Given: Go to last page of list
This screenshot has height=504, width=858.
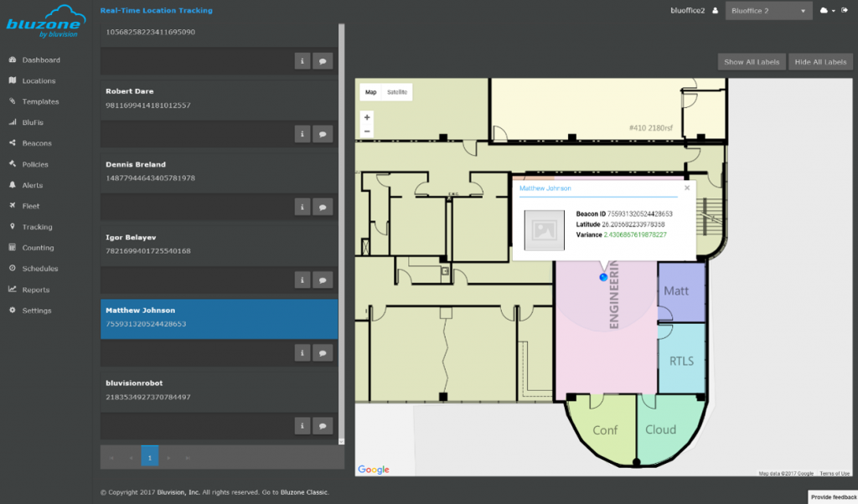Looking at the screenshot, I should pos(187,458).
